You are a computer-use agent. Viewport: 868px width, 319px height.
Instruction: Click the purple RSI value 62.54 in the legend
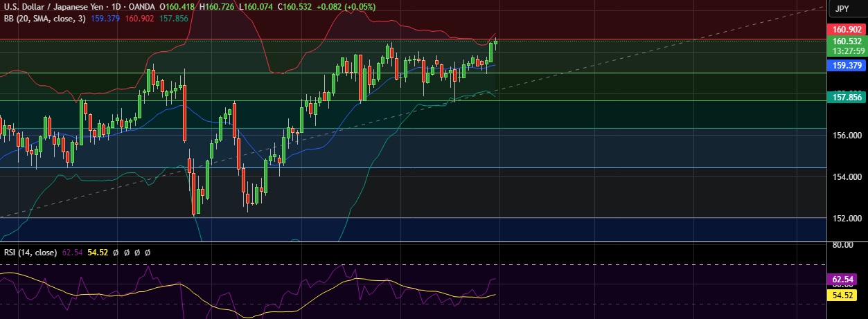[x=73, y=253]
